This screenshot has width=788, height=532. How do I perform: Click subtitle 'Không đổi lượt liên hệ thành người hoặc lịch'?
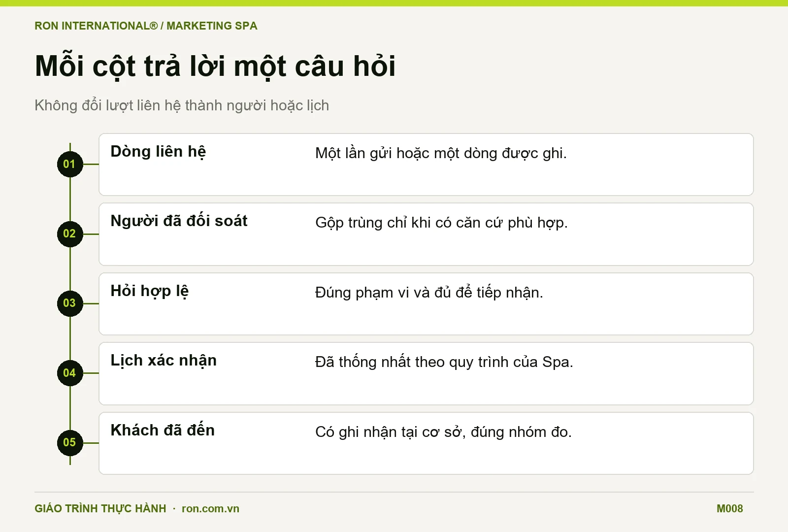(x=182, y=105)
